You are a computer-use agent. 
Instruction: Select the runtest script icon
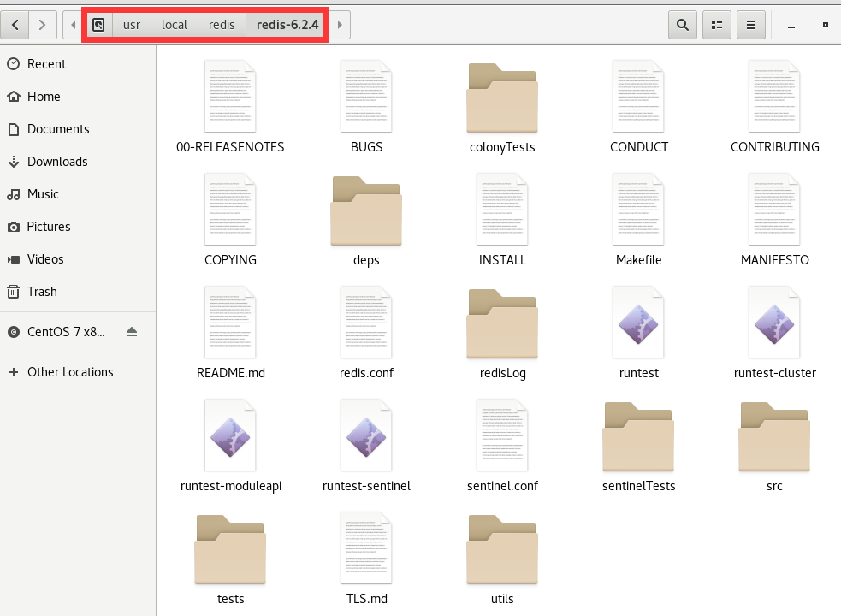638,323
